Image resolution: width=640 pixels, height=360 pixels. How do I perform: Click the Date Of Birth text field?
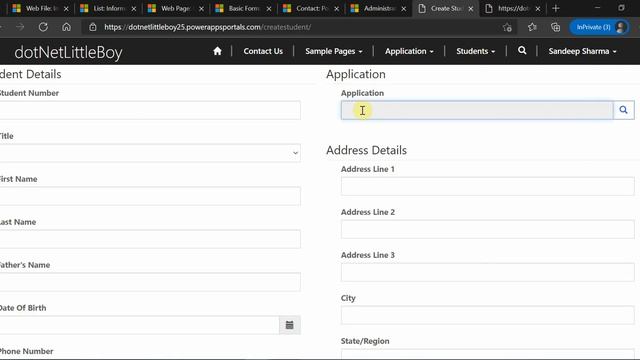[x=139, y=325]
